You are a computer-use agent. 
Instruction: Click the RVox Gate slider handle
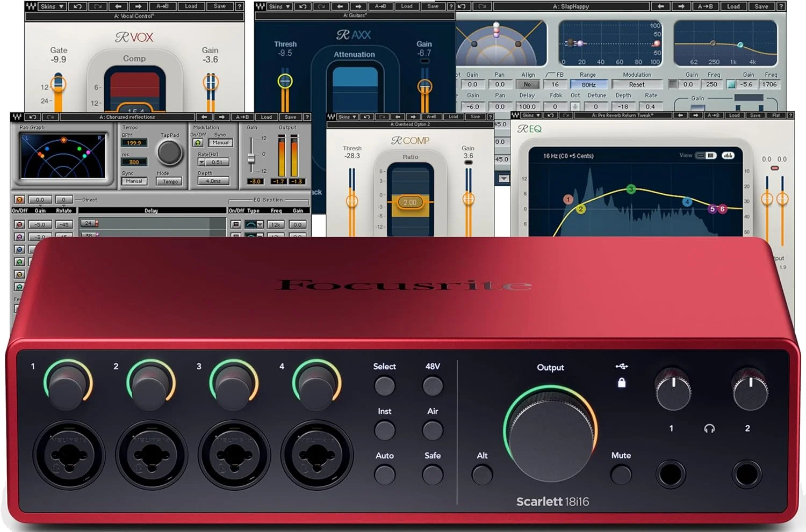point(59,84)
